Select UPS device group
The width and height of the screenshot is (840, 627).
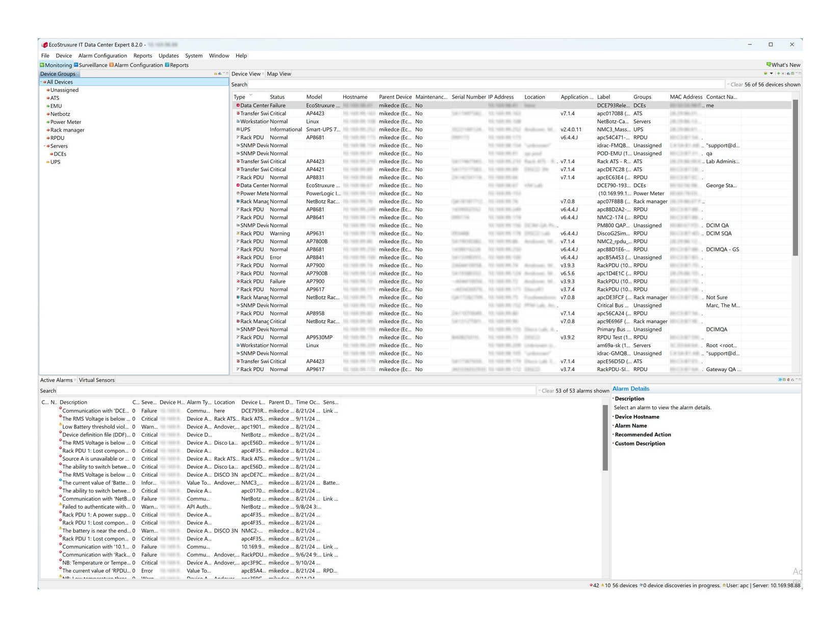tap(55, 162)
